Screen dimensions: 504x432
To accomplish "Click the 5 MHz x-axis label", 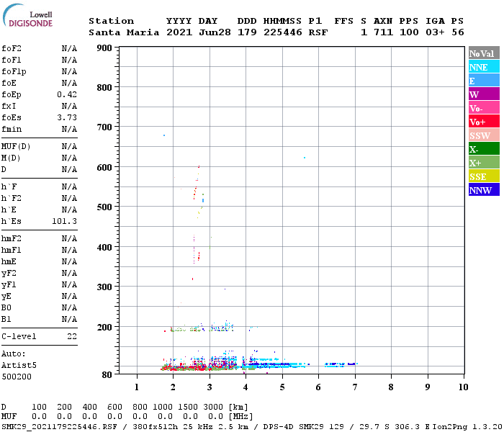I will click(x=282, y=387).
